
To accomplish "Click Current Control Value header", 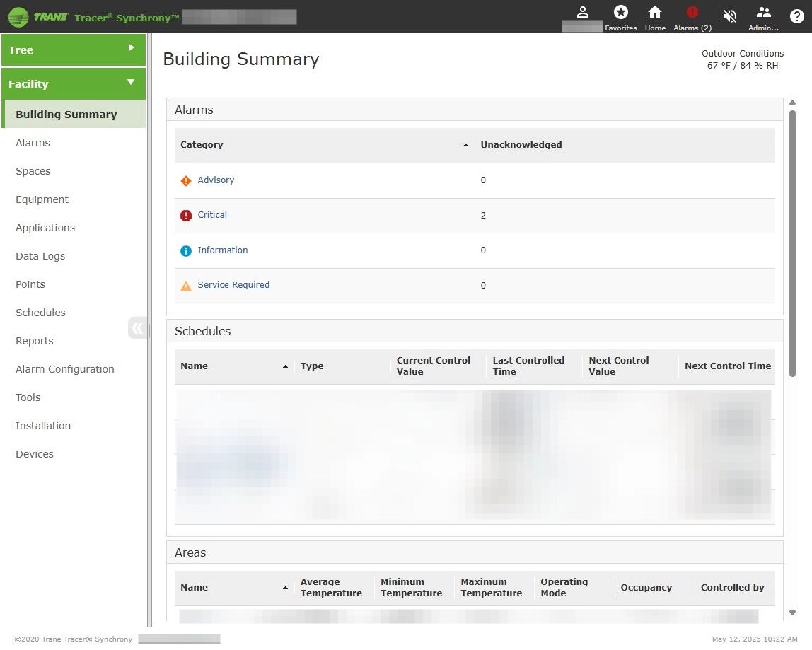I will click(434, 366).
